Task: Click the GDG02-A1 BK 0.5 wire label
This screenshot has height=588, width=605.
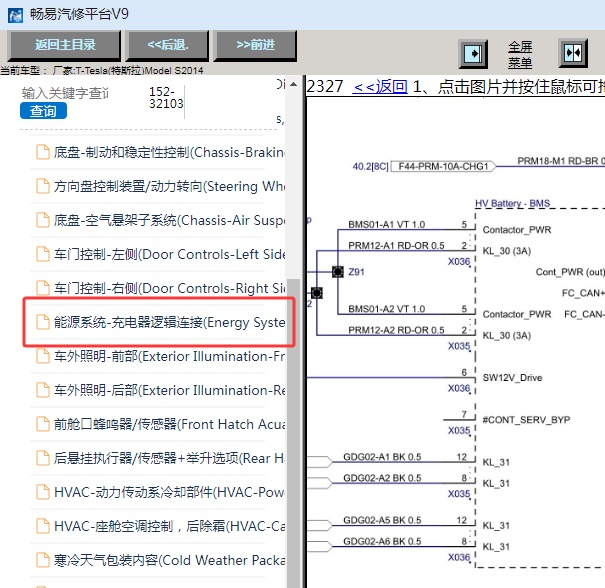Action: (382, 457)
